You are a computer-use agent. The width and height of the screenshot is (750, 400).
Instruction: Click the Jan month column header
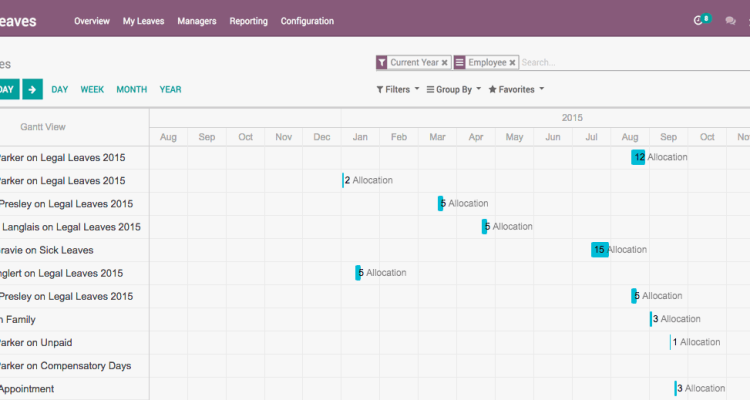click(x=360, y=137)
